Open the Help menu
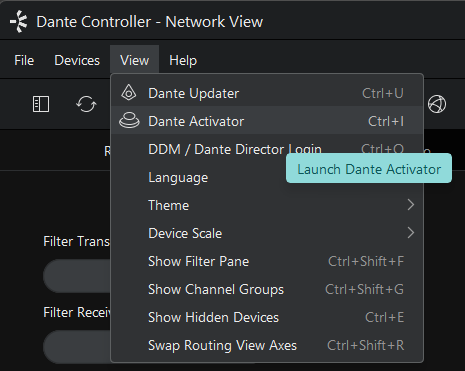This screenshot has height=371, width=465. pos(183,60)
